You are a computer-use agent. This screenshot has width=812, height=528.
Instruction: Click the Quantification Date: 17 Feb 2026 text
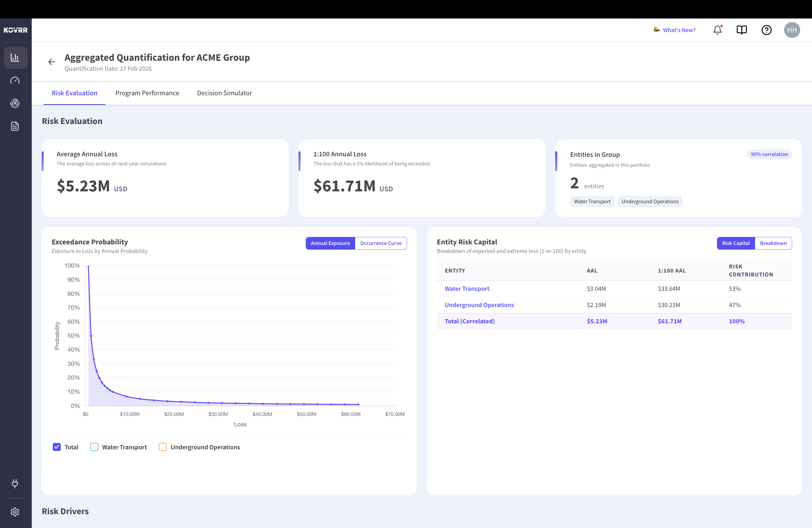pos(108,68)
